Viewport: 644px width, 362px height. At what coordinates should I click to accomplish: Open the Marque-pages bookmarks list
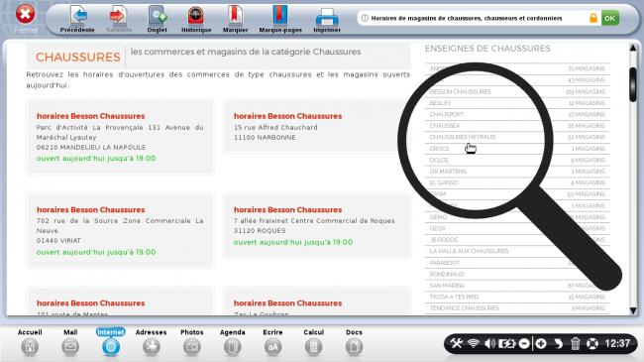tap(280, 16)
